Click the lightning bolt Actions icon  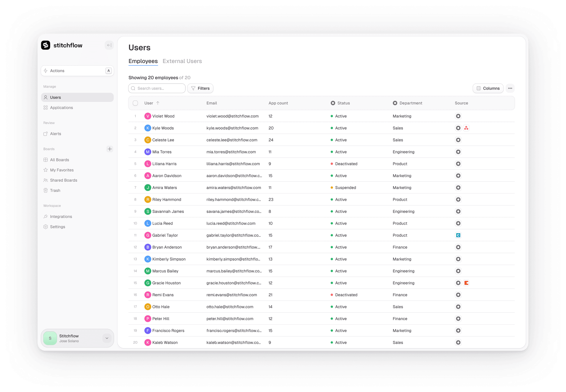click(x=46, y=71)
